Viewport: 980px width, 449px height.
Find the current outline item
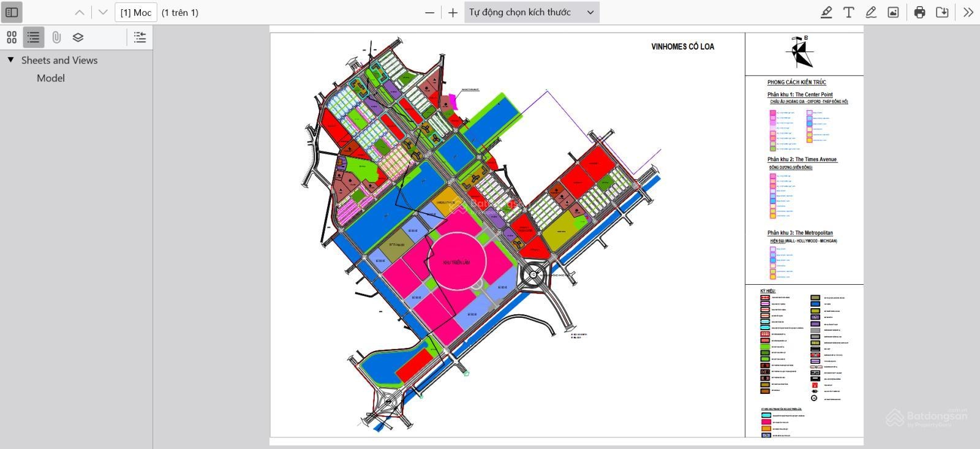point(140,37)
